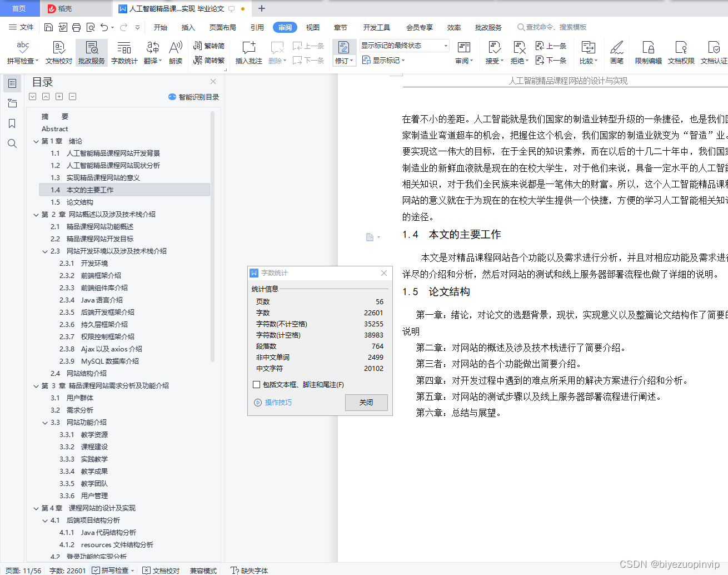Click outline pane vertical scrollbar
The image size is (728, 575).
click(x=212, y=236)
